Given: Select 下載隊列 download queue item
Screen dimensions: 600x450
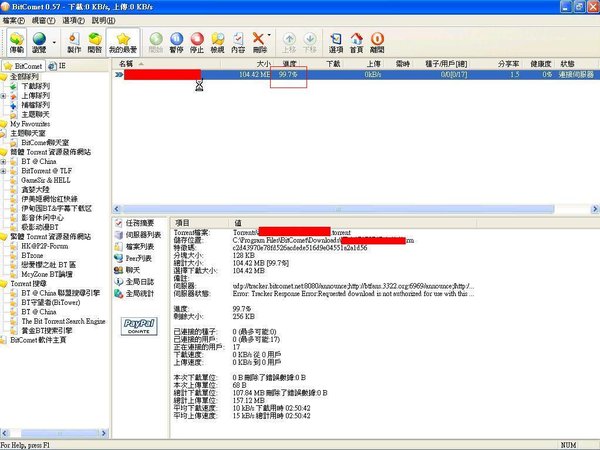Looking at the screenshot, I should click(x=36, y=86).
